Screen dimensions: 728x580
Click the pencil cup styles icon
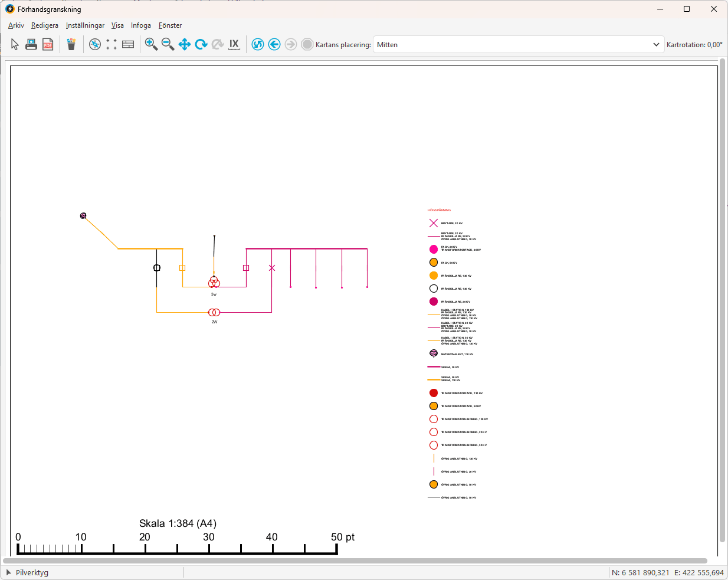71,44
